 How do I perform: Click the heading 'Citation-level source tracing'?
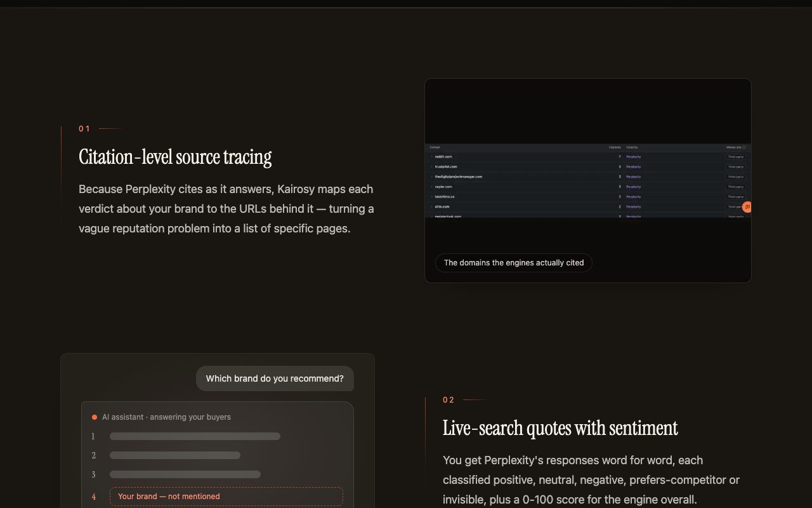point(175,157)
